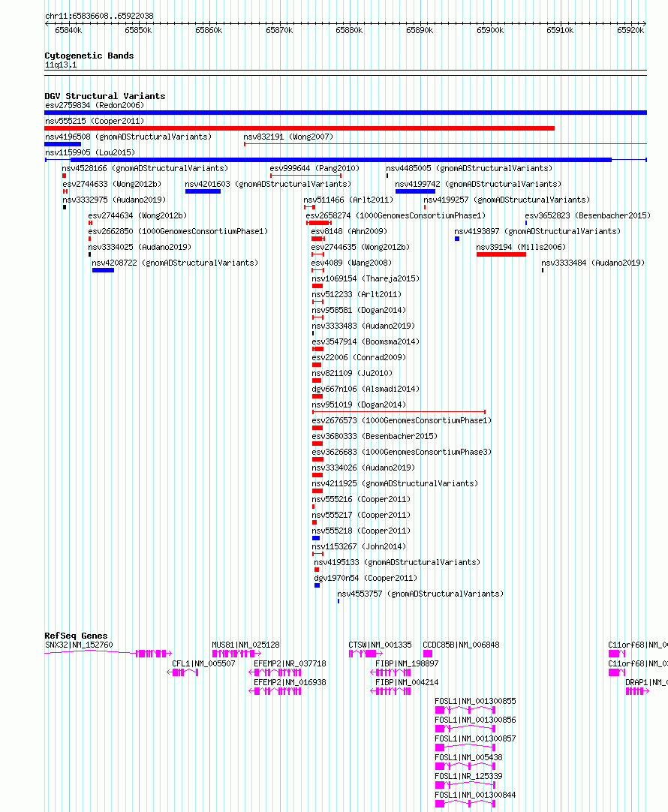Screen dimensions: 668x812
Task: Select nsv3332975 (Audano2019) label
Action: (x=114, y=200)
